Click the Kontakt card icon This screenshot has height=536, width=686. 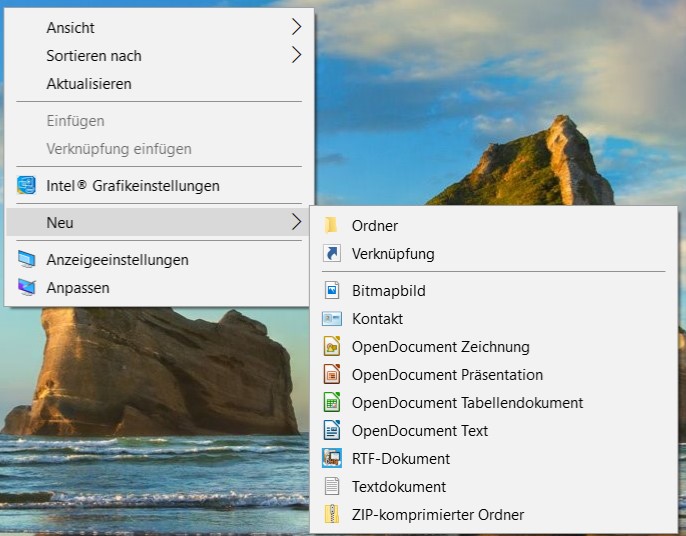pos(332,319)
